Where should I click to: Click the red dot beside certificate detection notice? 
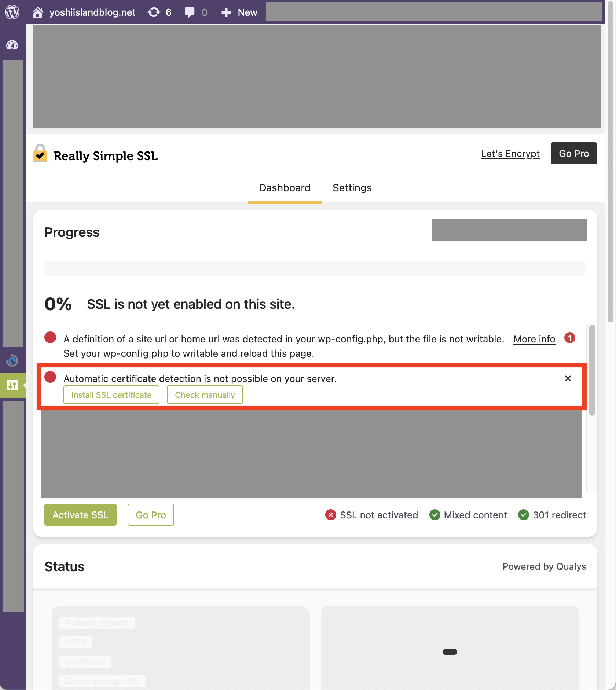tap(50, 377)
